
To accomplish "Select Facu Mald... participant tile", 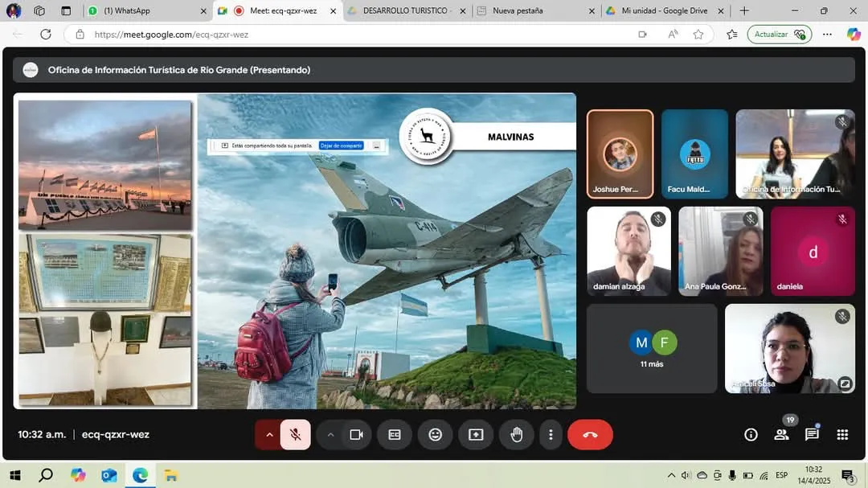I will click(694, 154).
